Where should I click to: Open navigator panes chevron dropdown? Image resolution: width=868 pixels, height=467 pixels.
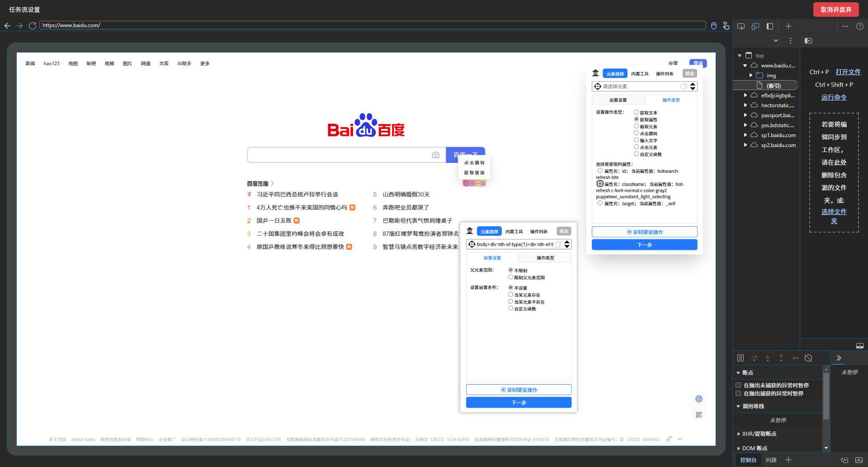coord(776,41)
